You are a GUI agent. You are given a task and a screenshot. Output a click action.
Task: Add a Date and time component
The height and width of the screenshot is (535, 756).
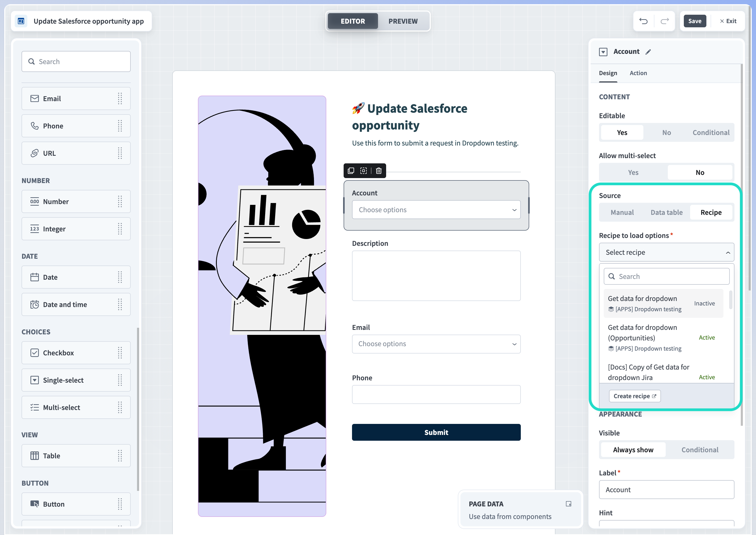tap(76, 304)
